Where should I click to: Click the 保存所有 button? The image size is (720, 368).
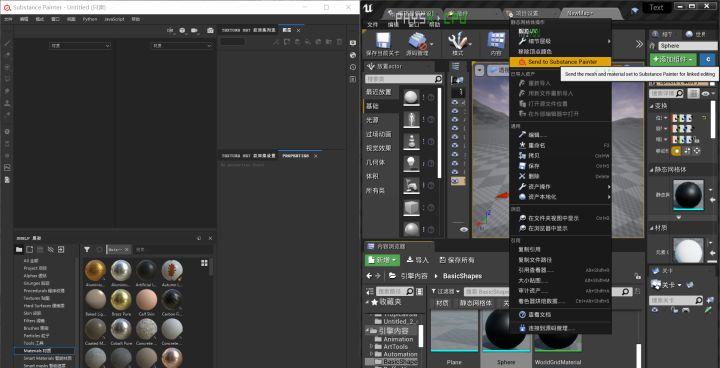[x=456, y=260]
